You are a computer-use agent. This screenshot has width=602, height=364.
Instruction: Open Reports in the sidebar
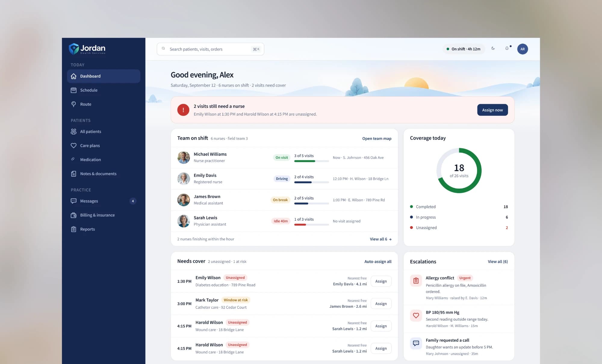click(x=104, y=229)
